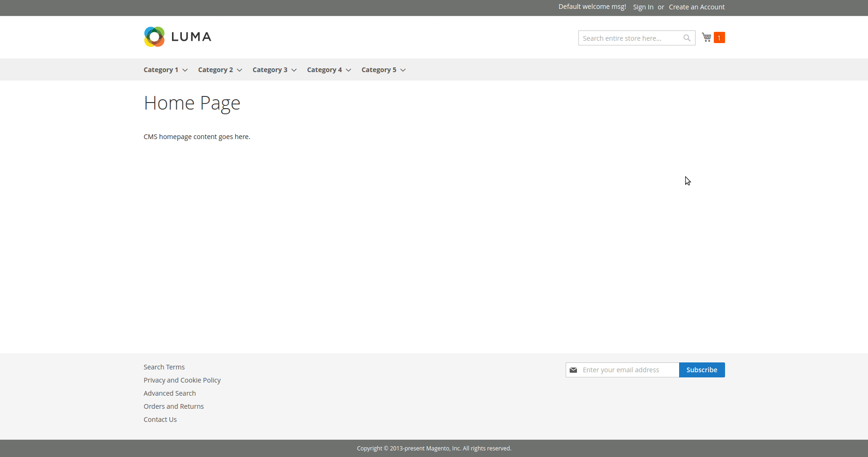Viewport: 868px width, 457px height.
Task: Open the Search Terms footer link
Action: pyautogui.click(x=164, y=367)
